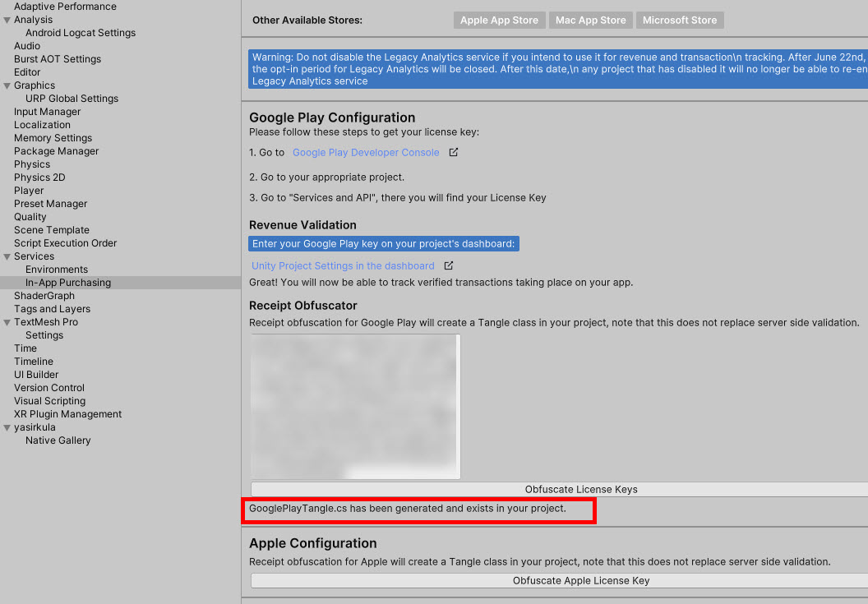Viewport: 868px width, 604px height.
Task: Open Quality settings
Action: (x=30, y=217)
